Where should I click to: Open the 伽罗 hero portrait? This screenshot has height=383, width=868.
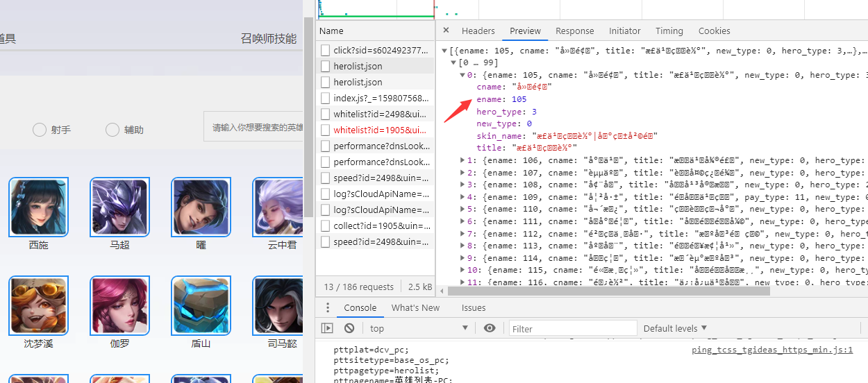(120, 305)
